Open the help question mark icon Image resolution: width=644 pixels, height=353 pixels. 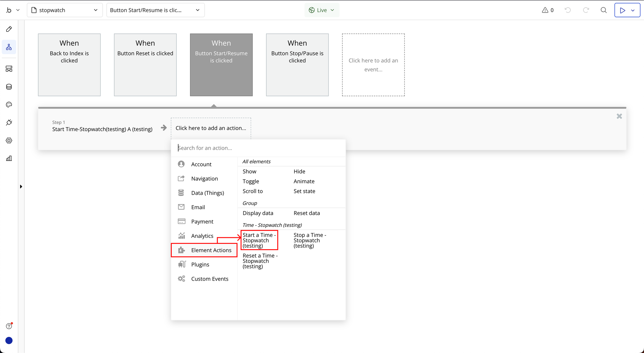(x=9, y=326)
